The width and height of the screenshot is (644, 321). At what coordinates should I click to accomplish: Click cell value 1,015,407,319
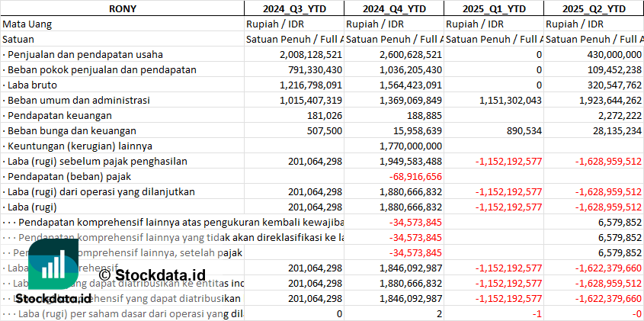pos(311,101)
